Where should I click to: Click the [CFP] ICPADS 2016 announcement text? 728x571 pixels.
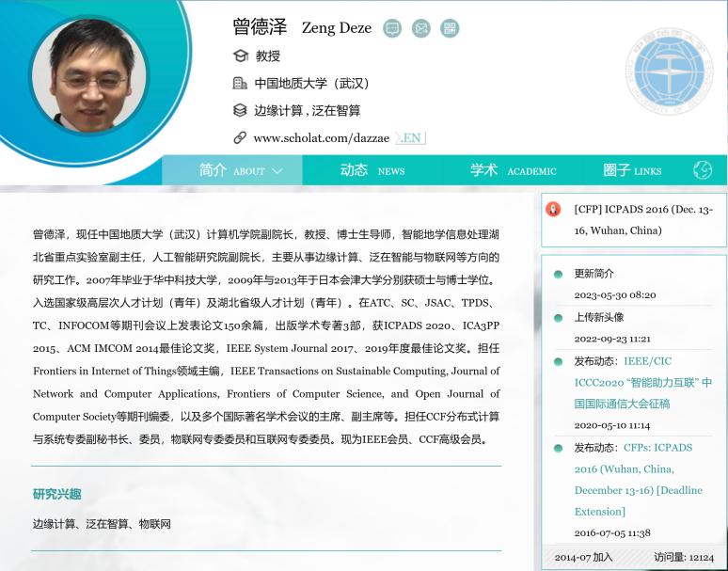coord(643,219)
